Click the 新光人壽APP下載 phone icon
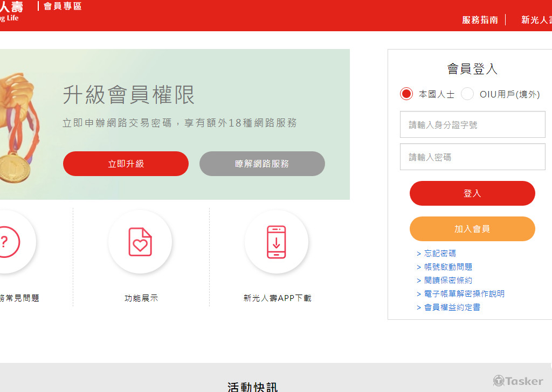This screenshot has width=552, height=392. (277, 242)
